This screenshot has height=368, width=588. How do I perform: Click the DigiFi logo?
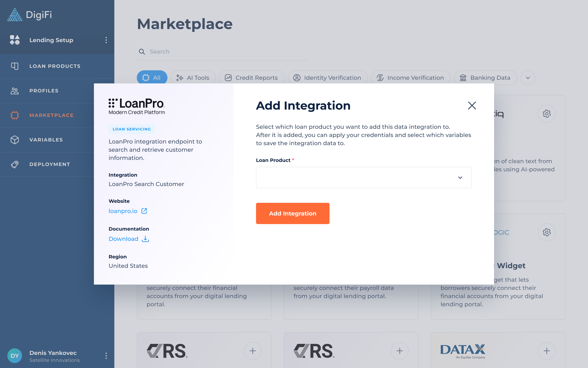click(x=29, y=15)
